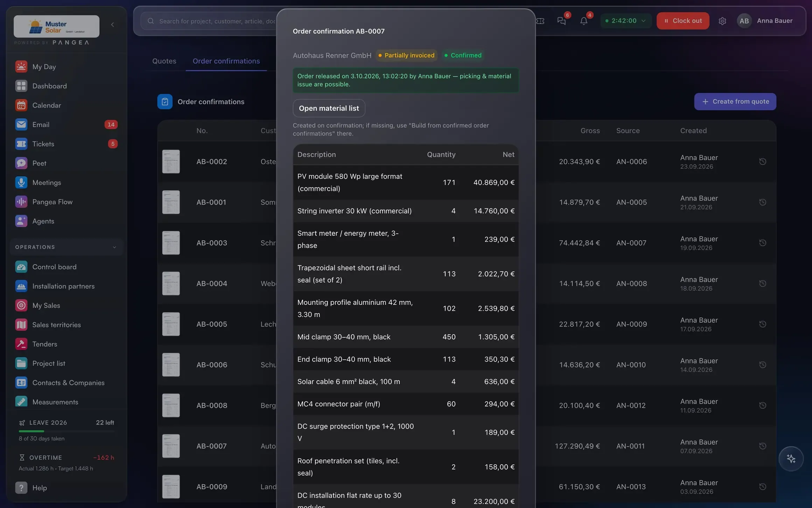Open Pangea Flow from sidebar
Viewport: 812px width, 508px height.
tap(66, 202)
